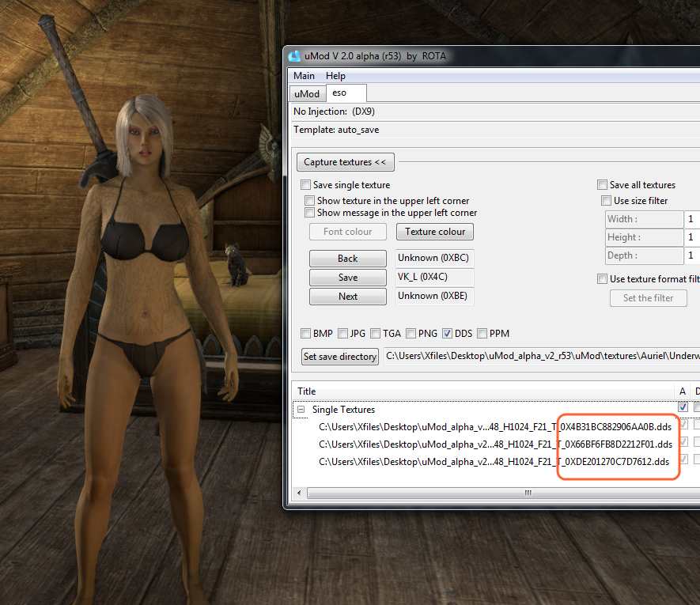Viewport: 700px width, 605px height.
Task: Uncheck the DDS format checkbox
Action: pos(448,334)
